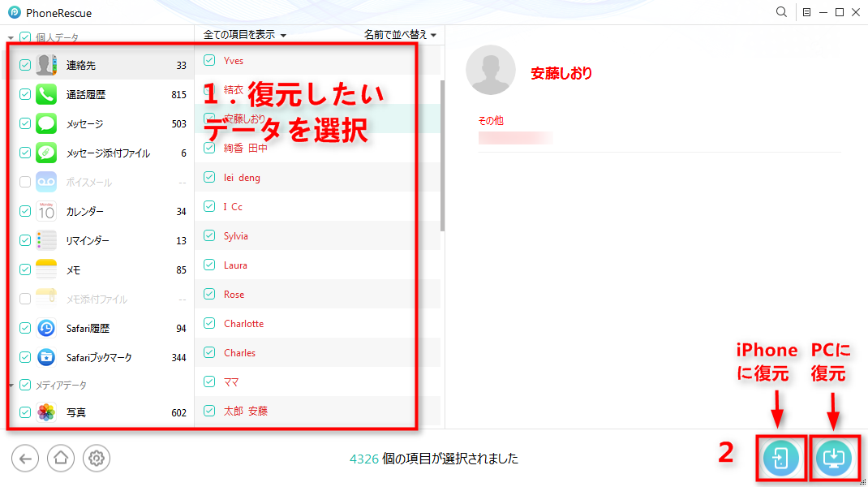Toggle the 写真 checkbox
Image resolution: width=868 pixels, height=487 pixels.
click(x=25, y=412)
